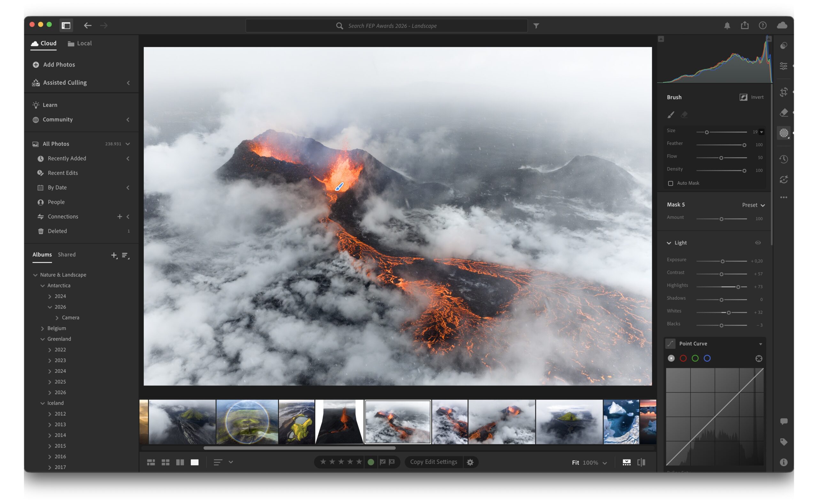Toggle the Light panel eye visibility
818x504 pixels.
(758, 243)
